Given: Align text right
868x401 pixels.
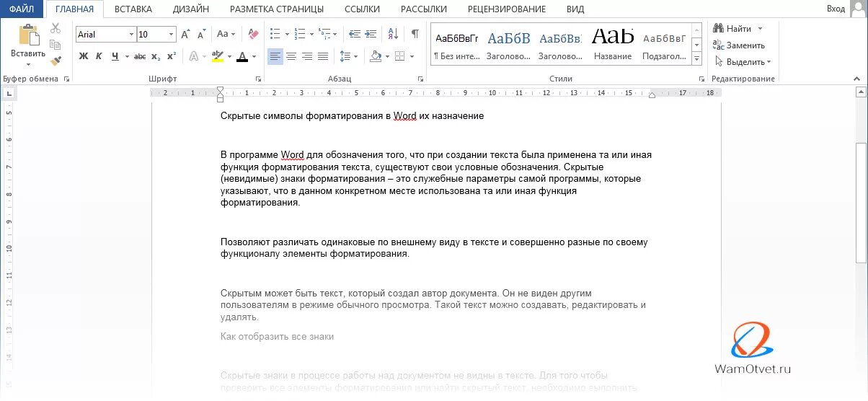Looking at the screenshot, I should (307, 56).
